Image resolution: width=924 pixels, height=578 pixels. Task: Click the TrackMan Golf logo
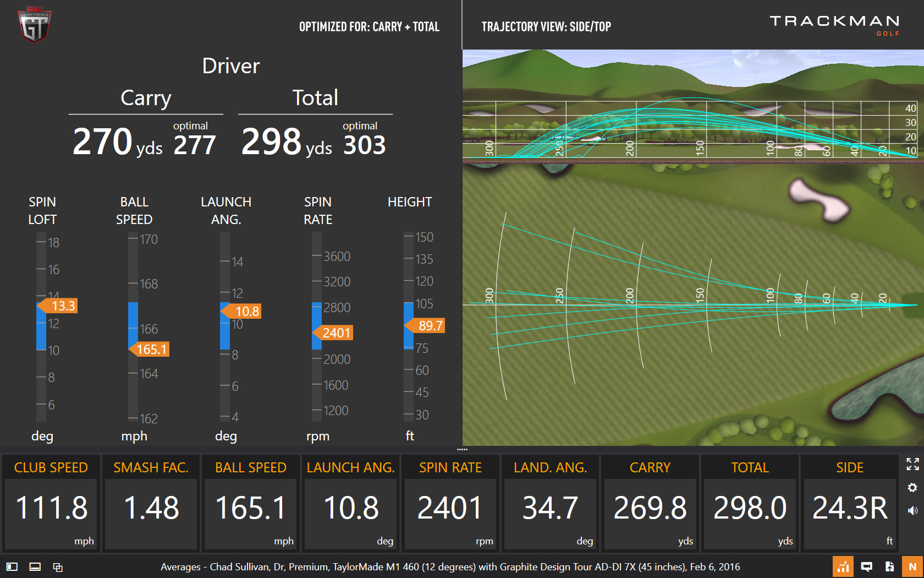point(834,25)
